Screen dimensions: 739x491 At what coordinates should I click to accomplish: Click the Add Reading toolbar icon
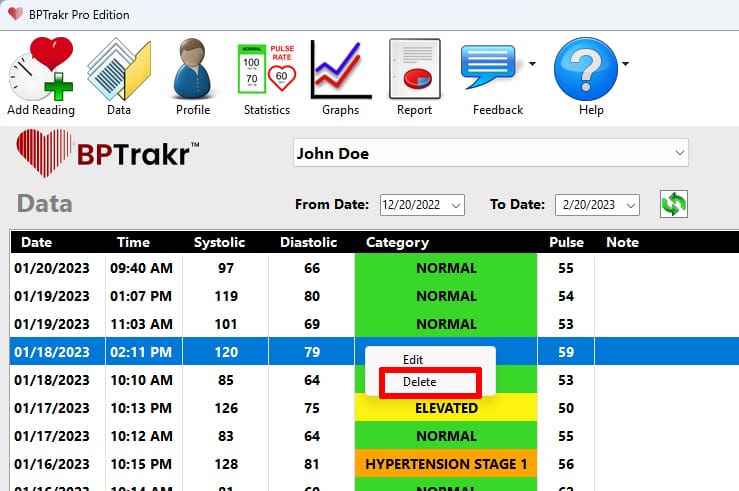[41, 70]
